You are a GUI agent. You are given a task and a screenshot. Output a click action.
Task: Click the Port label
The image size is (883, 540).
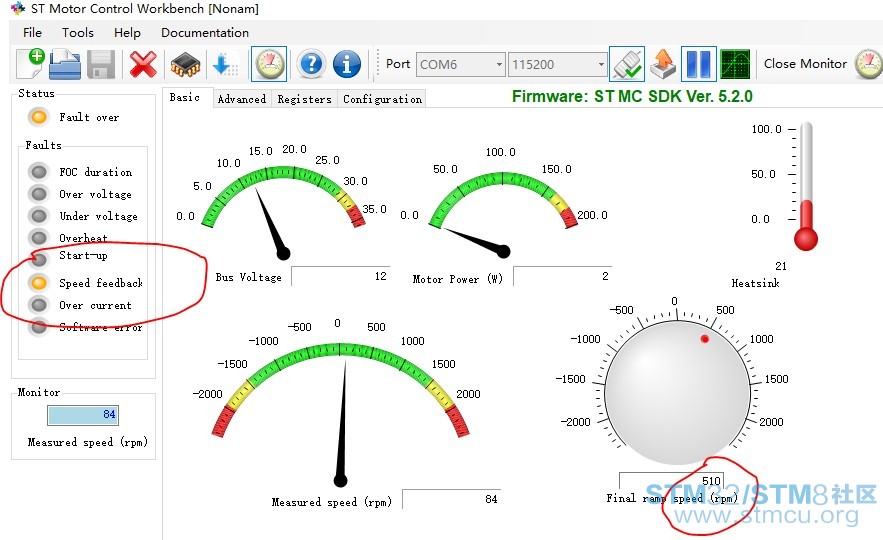(398, 64)
